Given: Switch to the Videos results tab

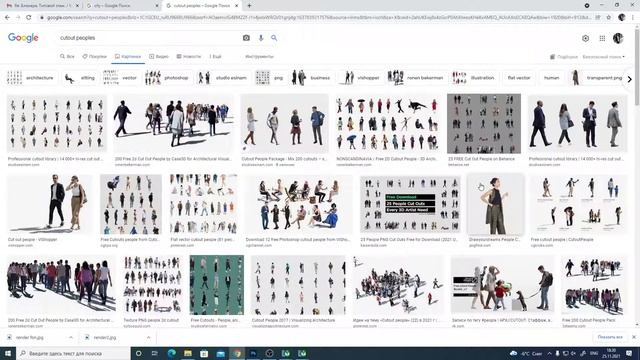Looking at the screenshot, I should pyautogui.click(x=159, y=56).
